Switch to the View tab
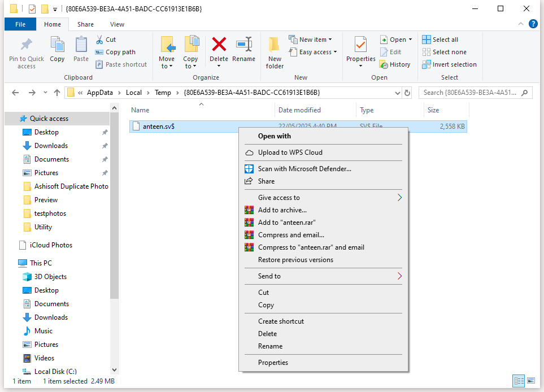Screen dimensions: 544x392 pyautogui.click(x=117, y=24)
